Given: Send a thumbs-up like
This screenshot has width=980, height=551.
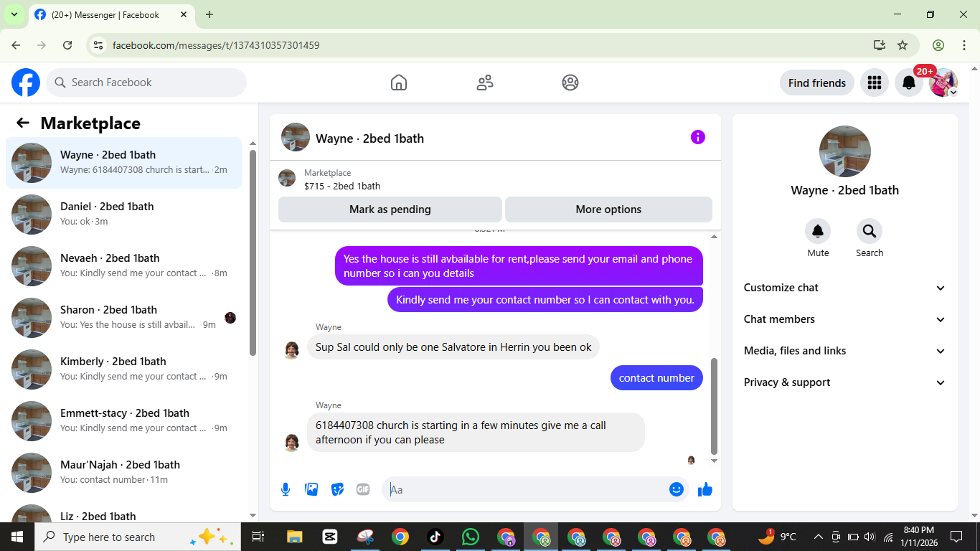Looking at the screenshot, I should click(x=705, y=489).
